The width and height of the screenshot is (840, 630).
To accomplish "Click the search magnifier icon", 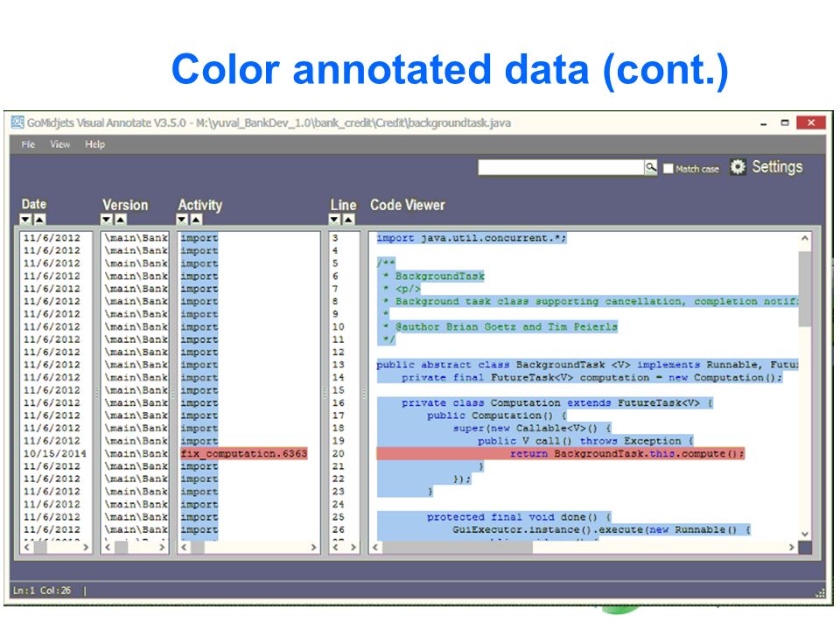I will 650,168.
